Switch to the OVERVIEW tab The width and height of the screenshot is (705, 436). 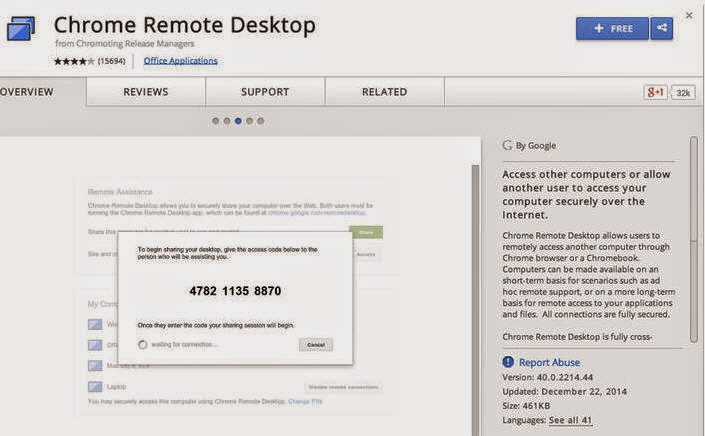27,92
